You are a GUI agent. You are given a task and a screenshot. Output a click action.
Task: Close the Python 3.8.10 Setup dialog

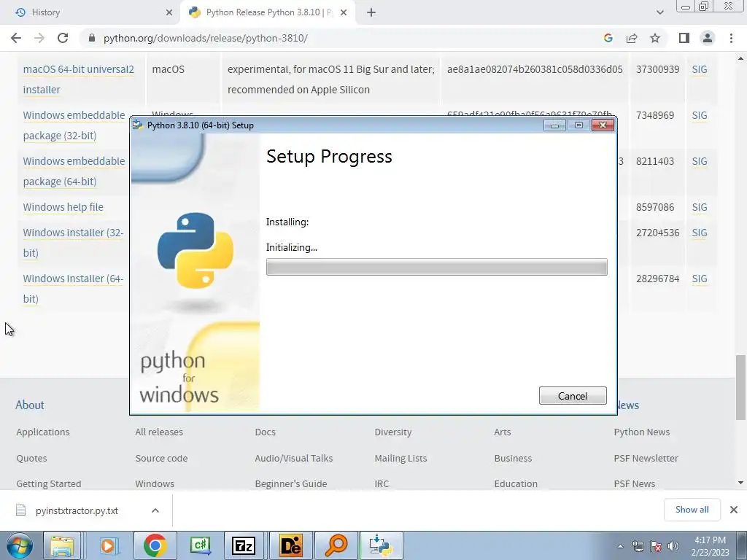coord(603,125)
